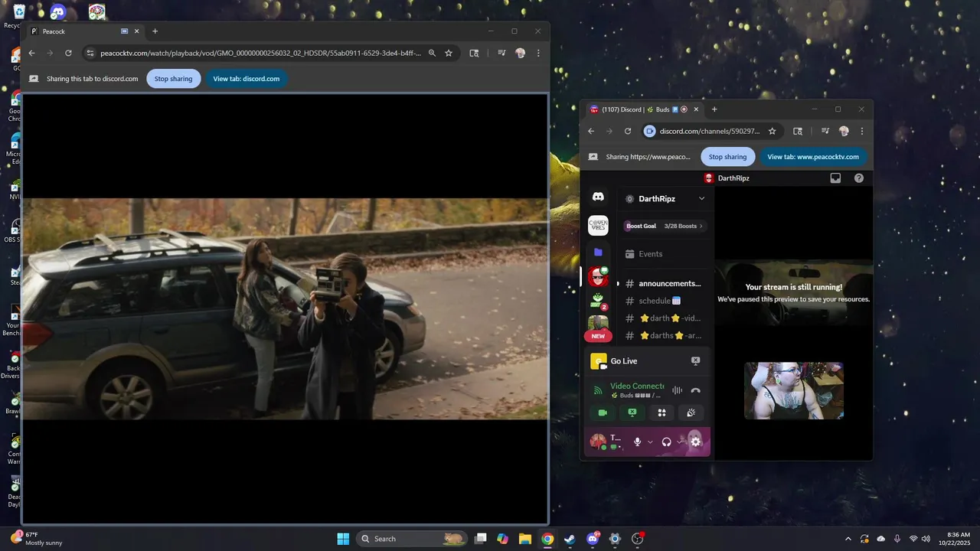Reload the Peacock tab
Viewport: 980px width, 551px height.
pos(68,53)
